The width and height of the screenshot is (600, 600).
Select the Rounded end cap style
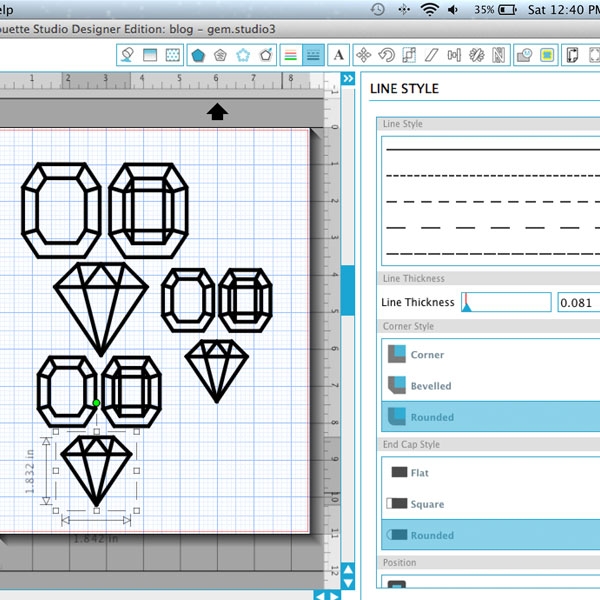[x=491, y=535]
